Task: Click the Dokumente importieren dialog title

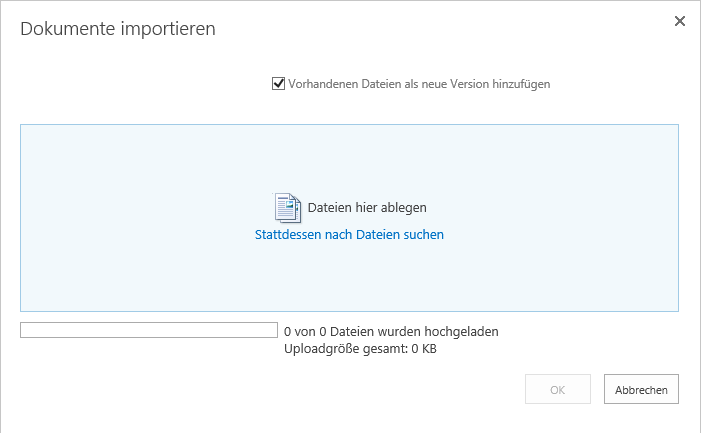Action: click(118, 29)
